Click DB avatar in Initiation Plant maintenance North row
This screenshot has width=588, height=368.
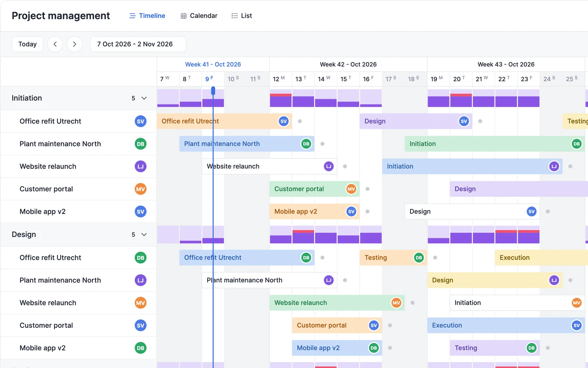point(140,144)
